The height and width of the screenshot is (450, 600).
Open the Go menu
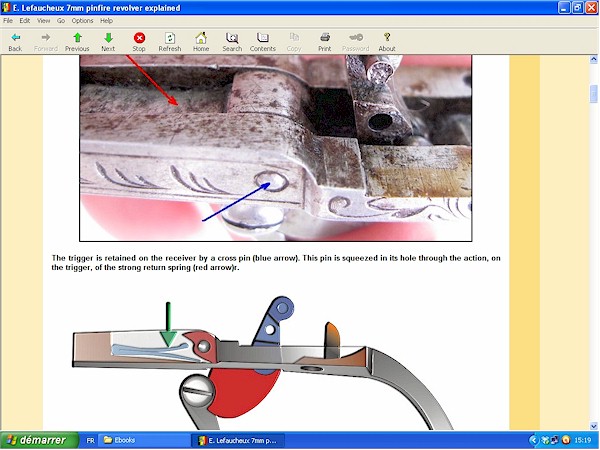61,21
